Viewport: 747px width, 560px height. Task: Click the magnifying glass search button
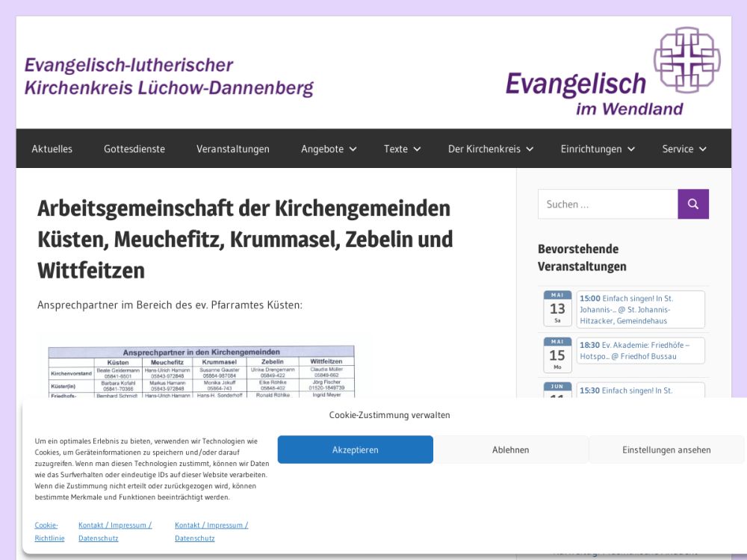click(692, 204)
